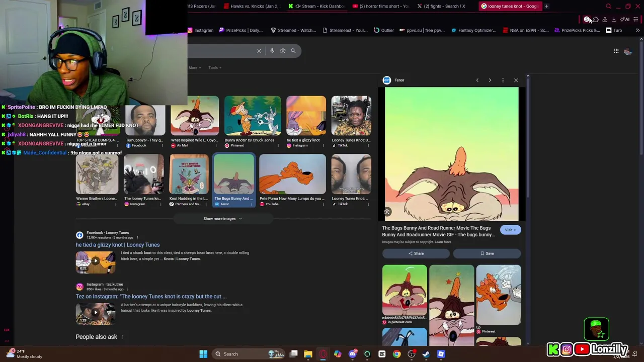644x362 pixels.
Task: Open Fantasy Optimizer bookmark
Action: click(474, 30)
